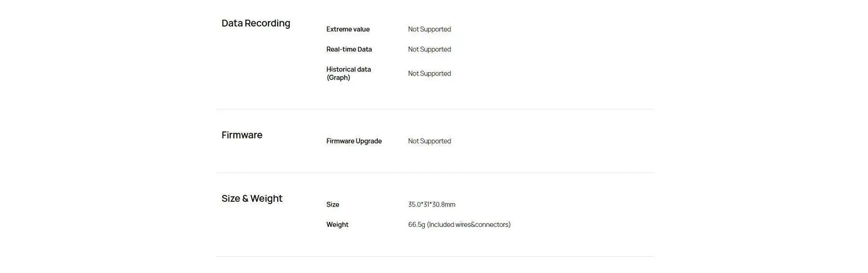Select the Firmware Upgrade label

coord(353,141)
